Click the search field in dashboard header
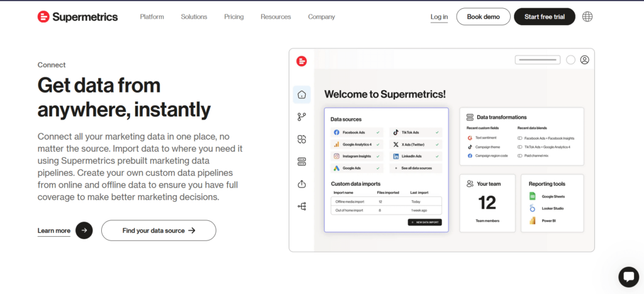644x294 pixels. click(x=537, y=60)
